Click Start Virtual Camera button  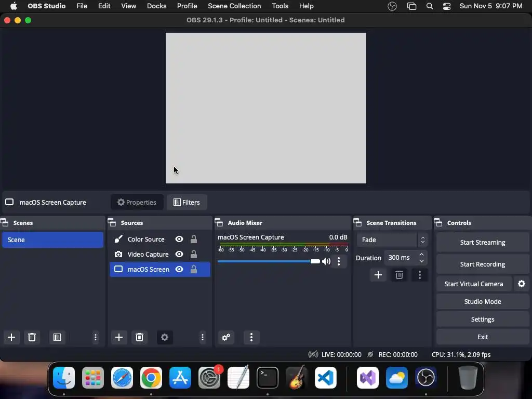click(x=474, y=284)
